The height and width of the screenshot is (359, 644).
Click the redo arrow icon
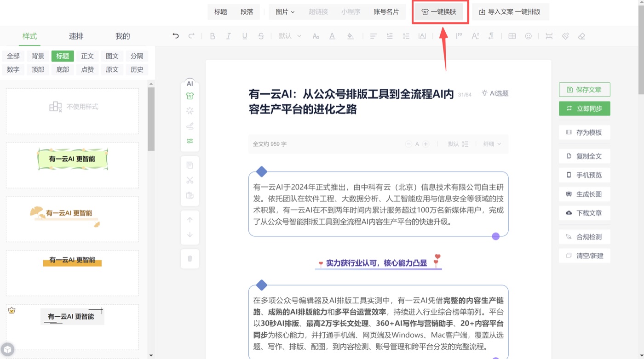pos(191,36)
